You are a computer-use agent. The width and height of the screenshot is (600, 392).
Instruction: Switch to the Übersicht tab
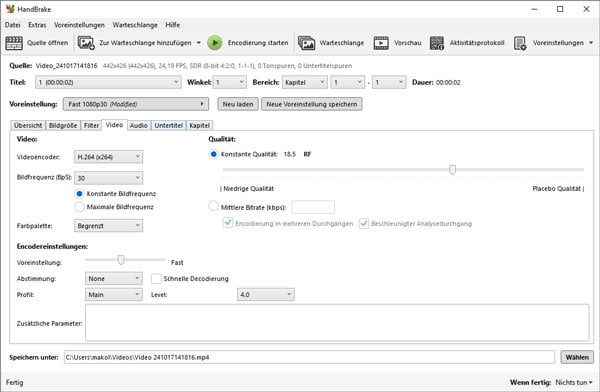pyautogui.click(x=28, y=126)
